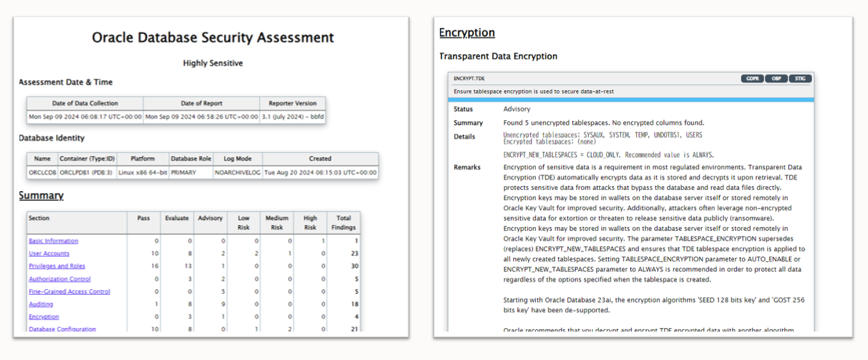Click the Details label in ENCRYPT.TDE finding
The width and height of the screenshot is (868, 360).
click(464, 136)
